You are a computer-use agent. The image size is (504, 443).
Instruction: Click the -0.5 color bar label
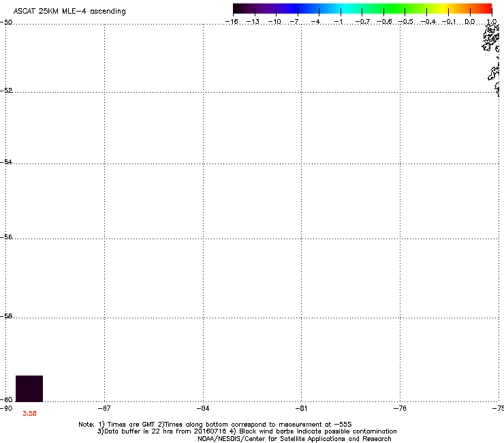[x=406, y=22]
